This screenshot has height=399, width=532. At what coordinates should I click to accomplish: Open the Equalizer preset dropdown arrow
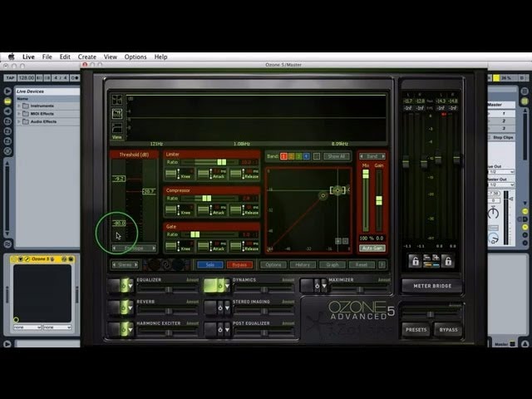click(131, 286)
